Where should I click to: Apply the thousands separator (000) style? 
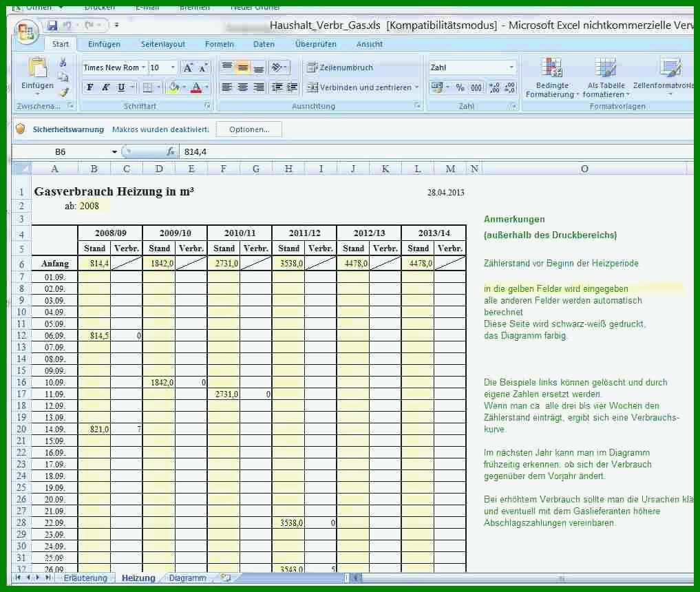(476, 87)
